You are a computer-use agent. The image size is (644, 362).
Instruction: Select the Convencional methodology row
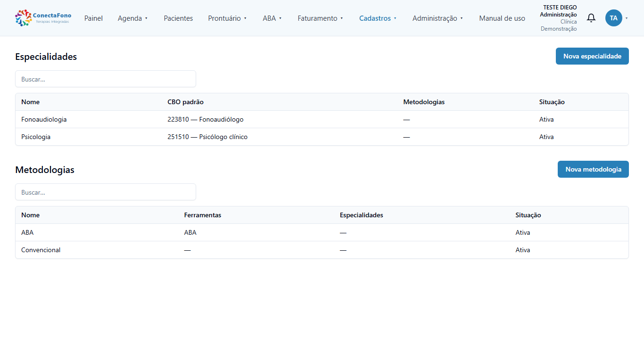(x=322, y=250)
